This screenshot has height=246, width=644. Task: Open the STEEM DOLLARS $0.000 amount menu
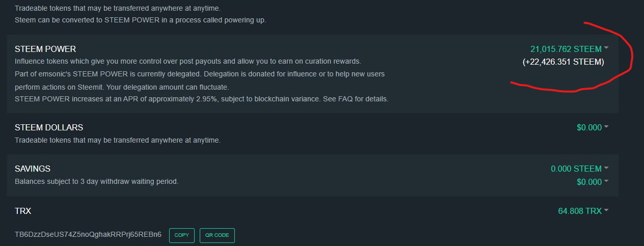[589, 127]
